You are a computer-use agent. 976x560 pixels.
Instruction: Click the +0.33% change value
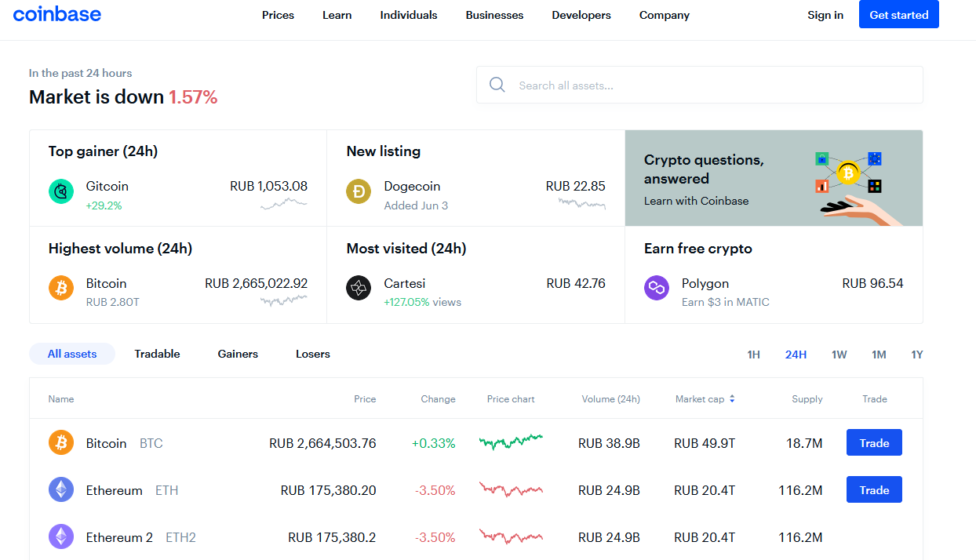tap(434, 443)
